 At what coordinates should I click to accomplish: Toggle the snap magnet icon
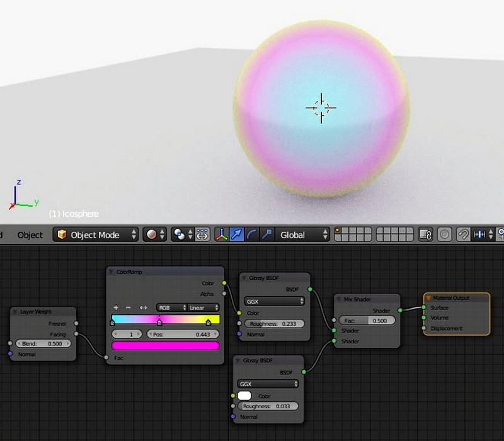coord(463,234)
